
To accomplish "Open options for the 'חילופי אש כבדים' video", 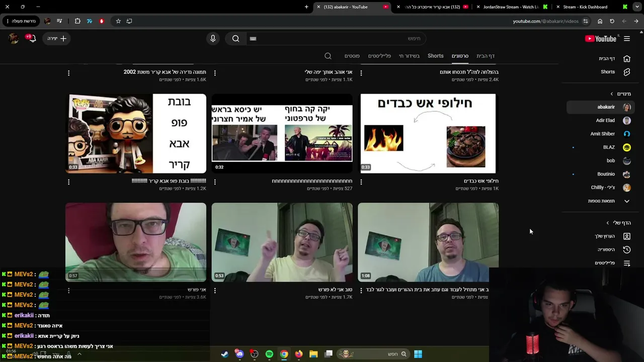I will [361, 182].
